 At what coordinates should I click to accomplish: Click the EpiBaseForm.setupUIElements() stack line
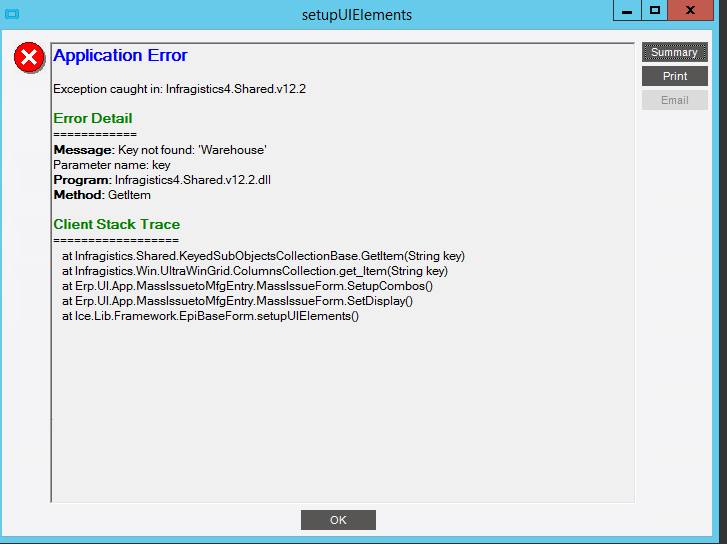point(210,316)
